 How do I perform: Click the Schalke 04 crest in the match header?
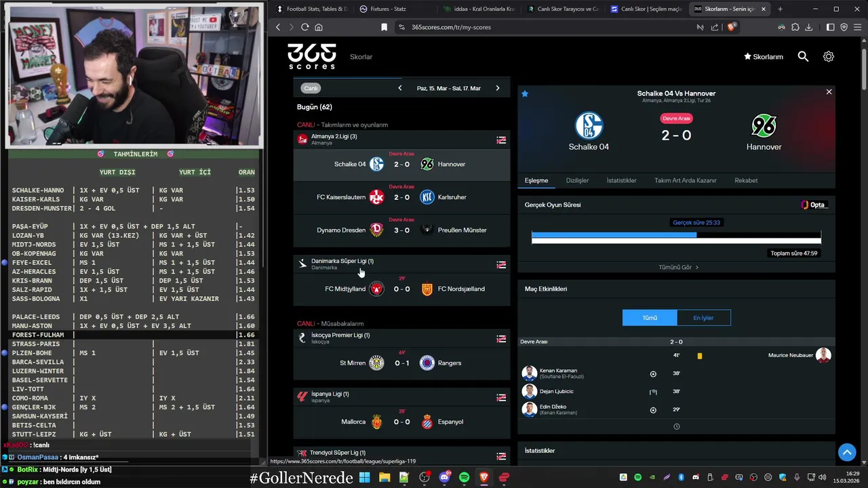tap(589, 126)
